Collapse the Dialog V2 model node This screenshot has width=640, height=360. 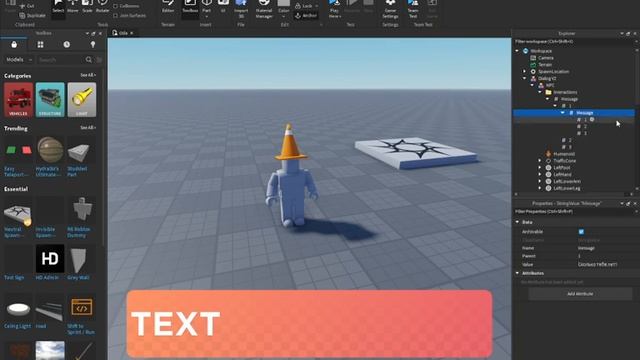pos(525,78)
